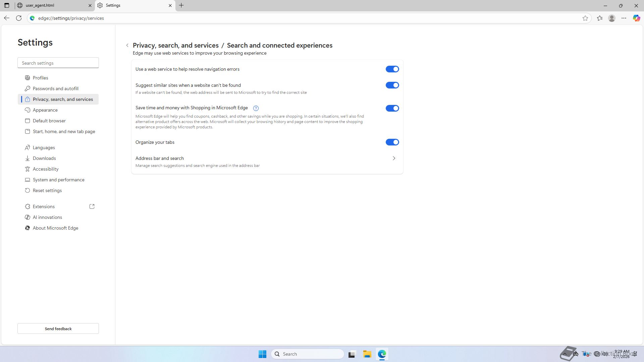Disable navigation errors web service toggle

pos(392,69)
